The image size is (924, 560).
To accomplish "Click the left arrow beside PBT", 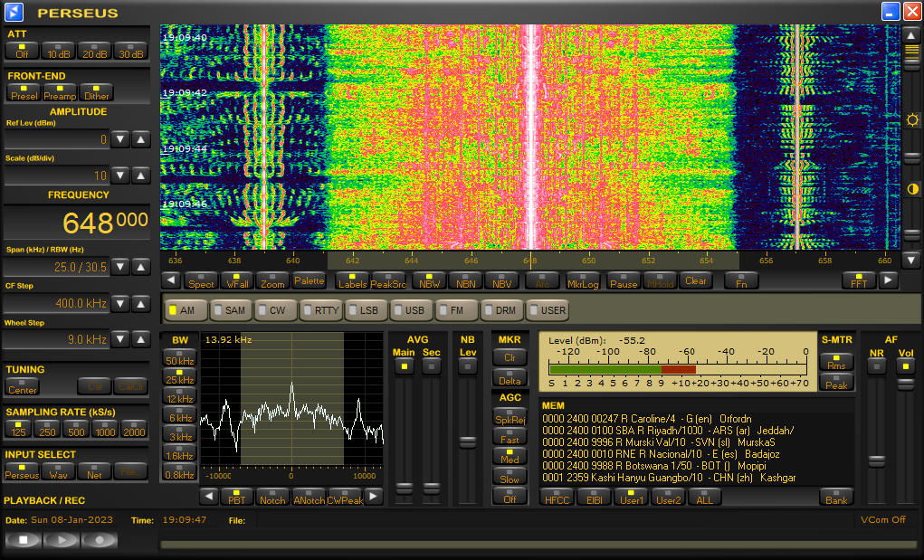I will [208, 496].
